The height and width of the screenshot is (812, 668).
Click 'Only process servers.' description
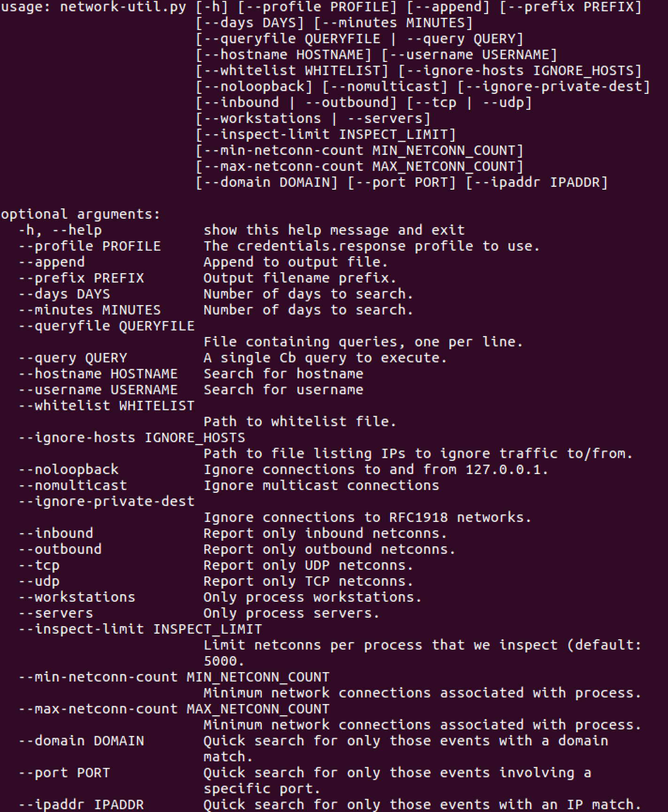pos(291,613)
